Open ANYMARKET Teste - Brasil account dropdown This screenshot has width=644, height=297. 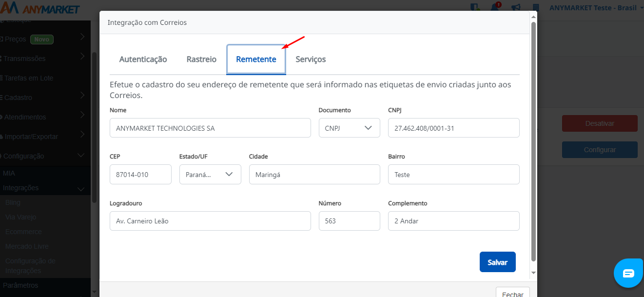coord(596,8)
